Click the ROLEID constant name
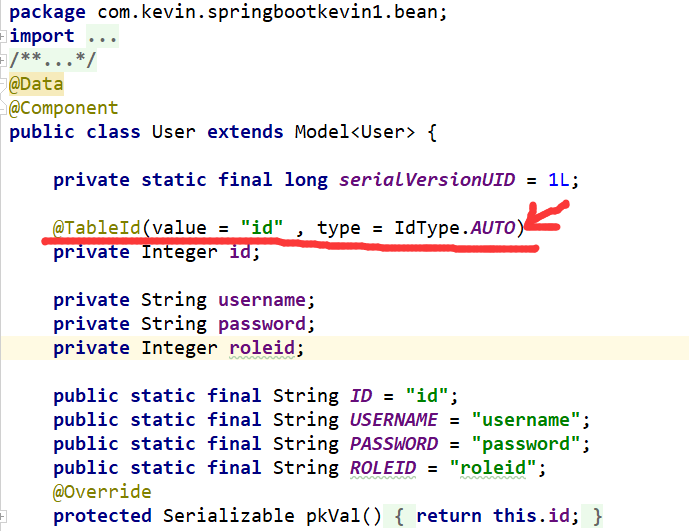689x531 pixels. pyautogui.click(x=383, y=468)
